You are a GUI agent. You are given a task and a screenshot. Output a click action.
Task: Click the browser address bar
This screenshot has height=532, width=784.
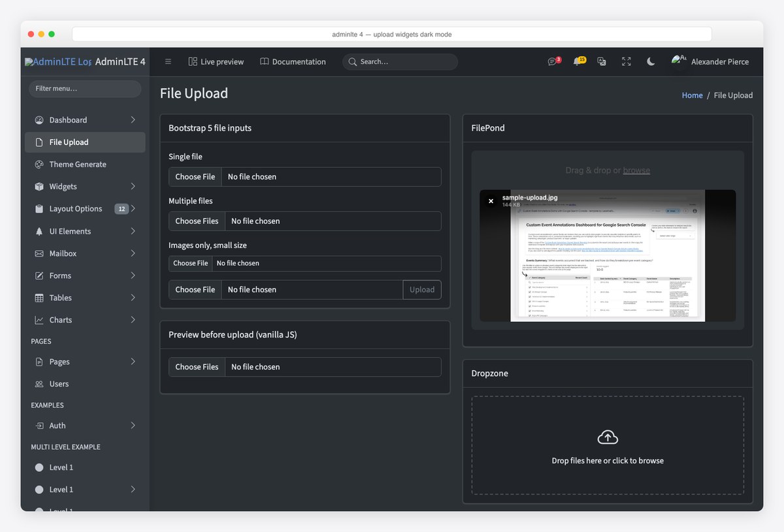[392, 34]
